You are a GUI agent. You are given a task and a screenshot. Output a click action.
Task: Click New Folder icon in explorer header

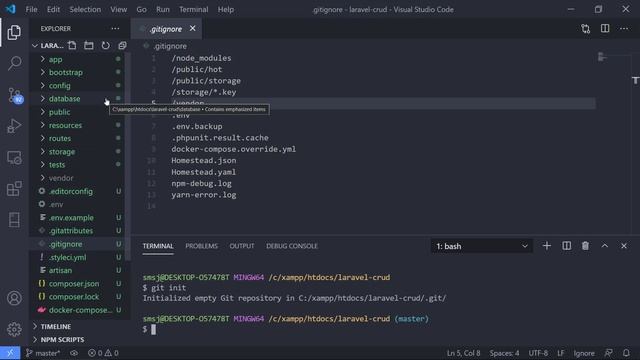tap(89, 45)
